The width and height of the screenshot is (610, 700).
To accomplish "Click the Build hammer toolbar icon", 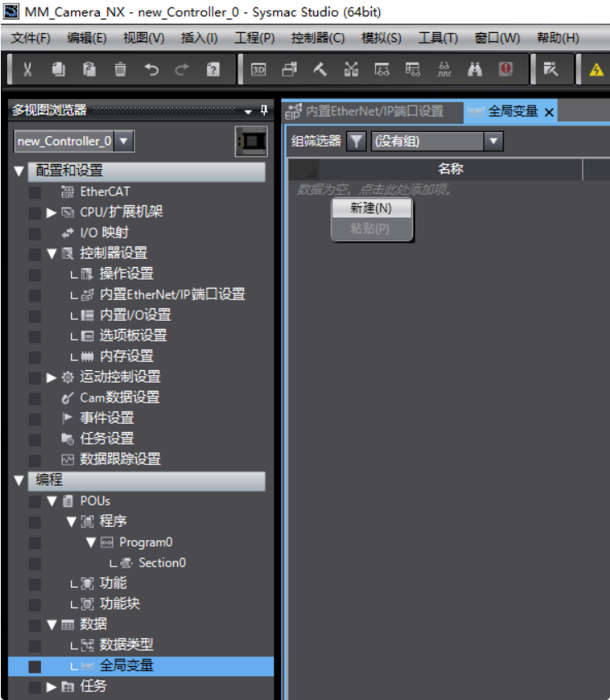I will tap(320, 69).
